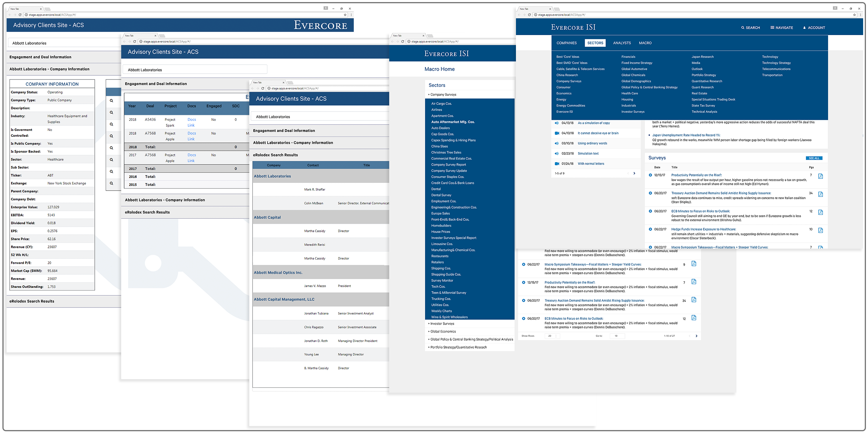Click magnifier icon beside Company Status row
The image size is (868, 434).
[x=111, y=101]
